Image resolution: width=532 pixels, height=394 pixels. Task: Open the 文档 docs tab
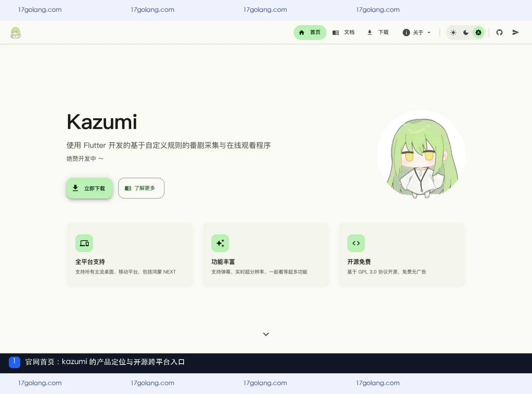click(x=344, y=33)
